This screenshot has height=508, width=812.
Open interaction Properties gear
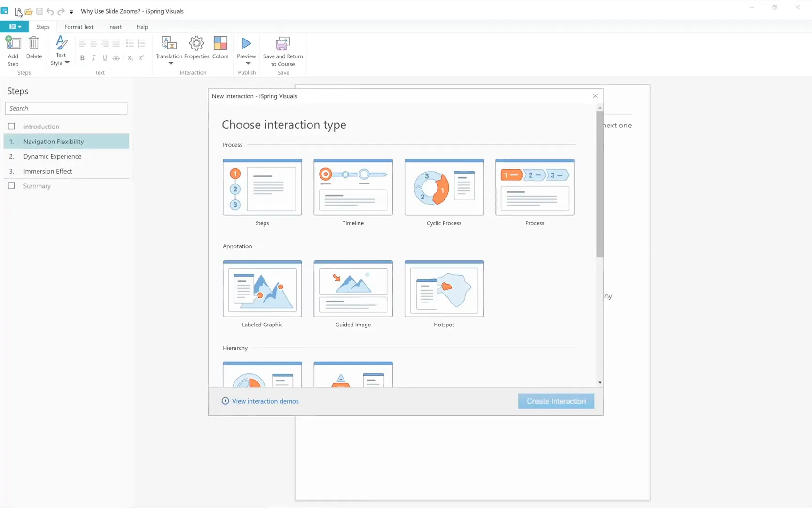[x=196, y=43]
